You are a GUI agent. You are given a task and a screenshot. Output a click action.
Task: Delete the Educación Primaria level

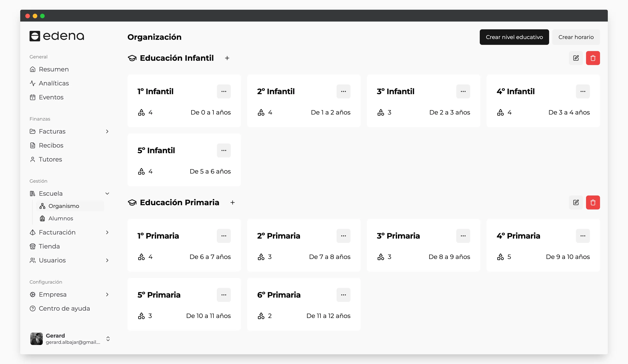click(x=593, y=202)
